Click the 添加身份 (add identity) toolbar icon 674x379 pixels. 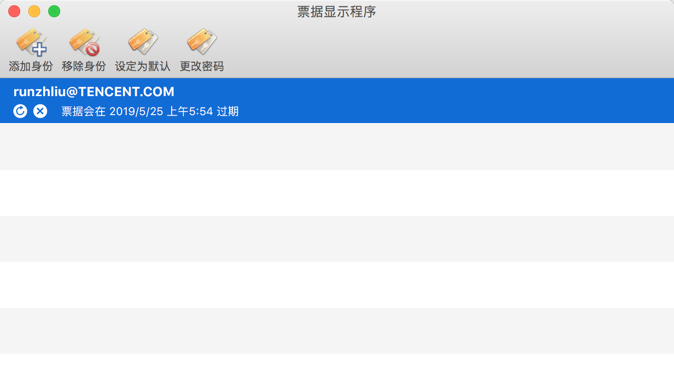[x=31, y=42]
